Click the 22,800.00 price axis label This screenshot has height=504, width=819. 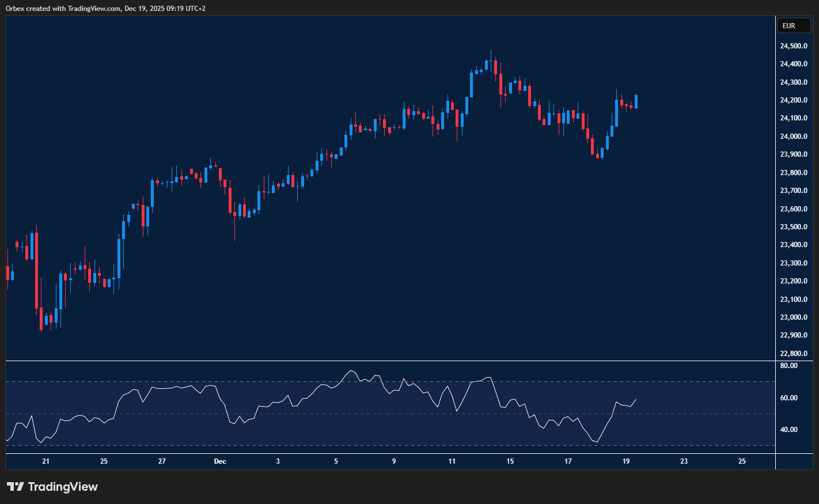point(793,354)
